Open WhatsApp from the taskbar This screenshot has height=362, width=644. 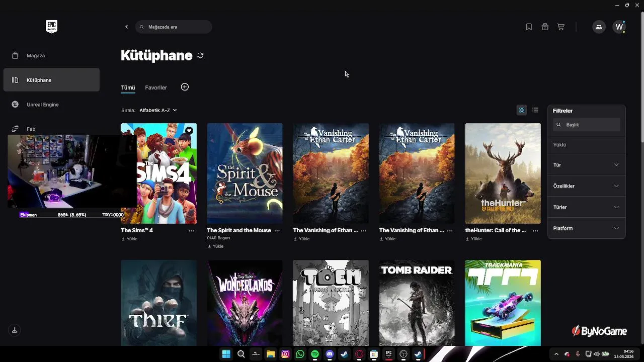[300, 354]
